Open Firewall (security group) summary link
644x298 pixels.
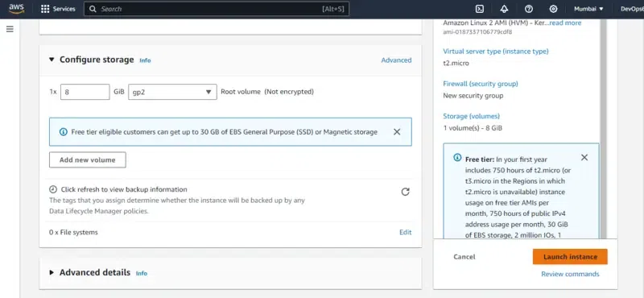pyautogui.click(x=481, y=84)
